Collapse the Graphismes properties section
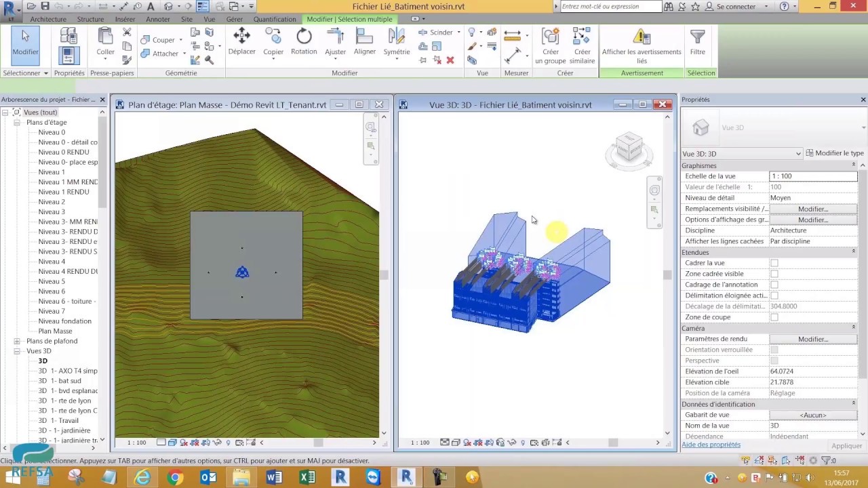Image resolution: width=868 pixels, height=488 pixels. point(854,165)
